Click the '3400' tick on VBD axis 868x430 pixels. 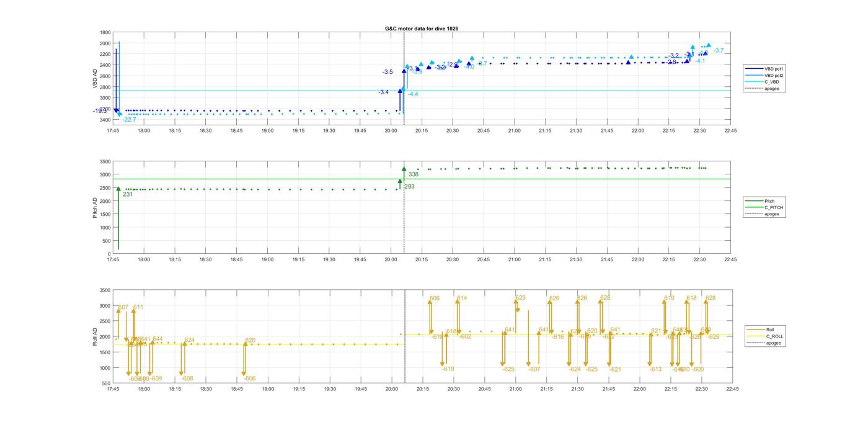105,120
